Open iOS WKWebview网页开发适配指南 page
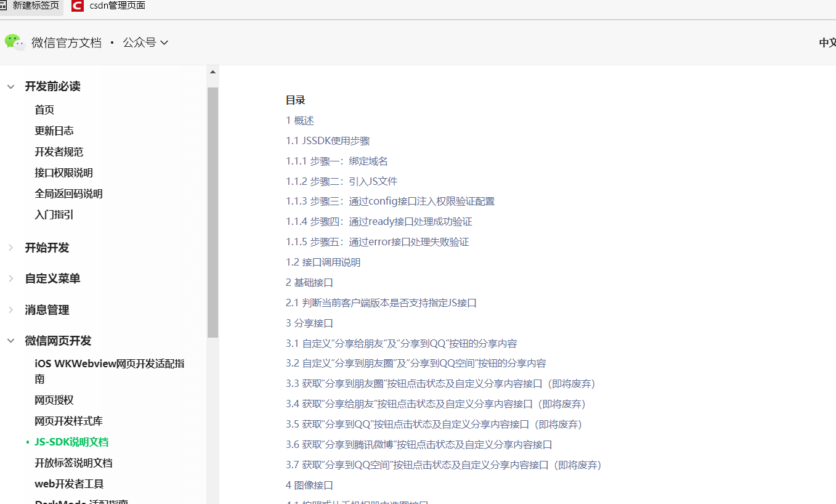Image resolution: width=836 pixels, height=504 pixels. point(110,371)
